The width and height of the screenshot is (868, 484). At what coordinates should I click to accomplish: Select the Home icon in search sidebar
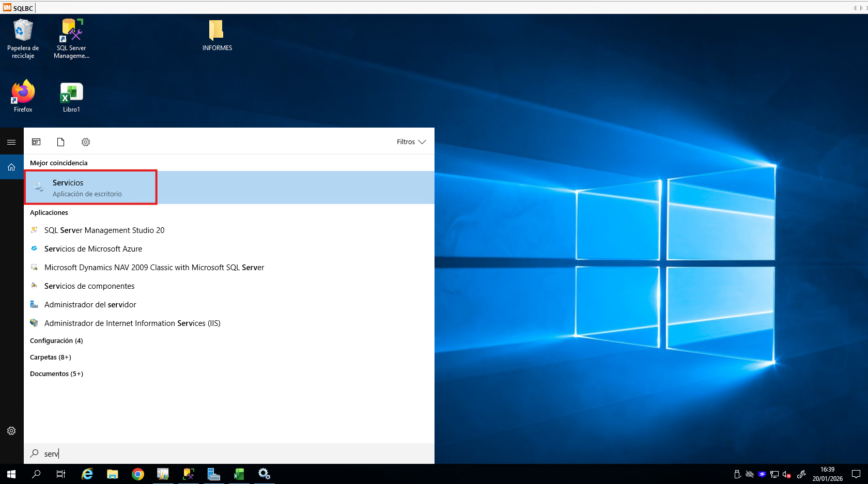tap(11, 167)
